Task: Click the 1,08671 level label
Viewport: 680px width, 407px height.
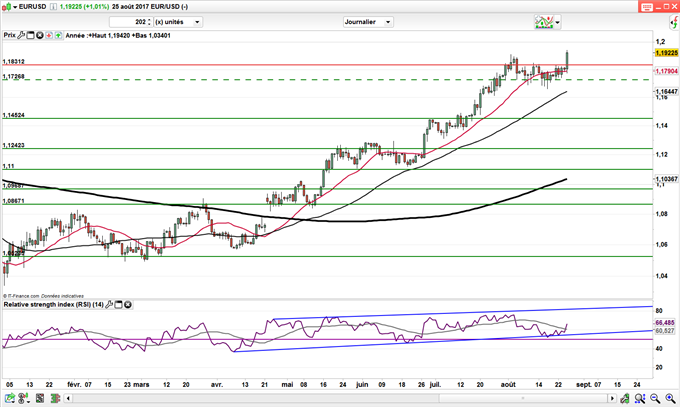Action: 13,201
